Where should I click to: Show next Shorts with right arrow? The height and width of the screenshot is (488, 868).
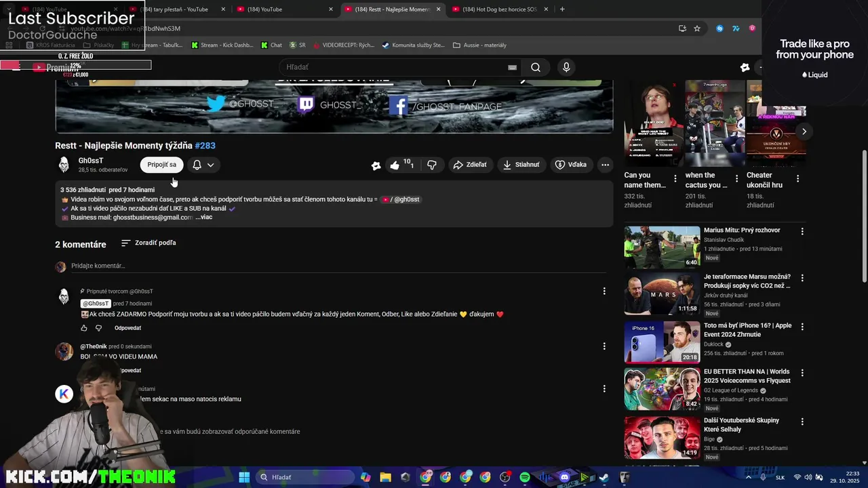click(804, 131)
